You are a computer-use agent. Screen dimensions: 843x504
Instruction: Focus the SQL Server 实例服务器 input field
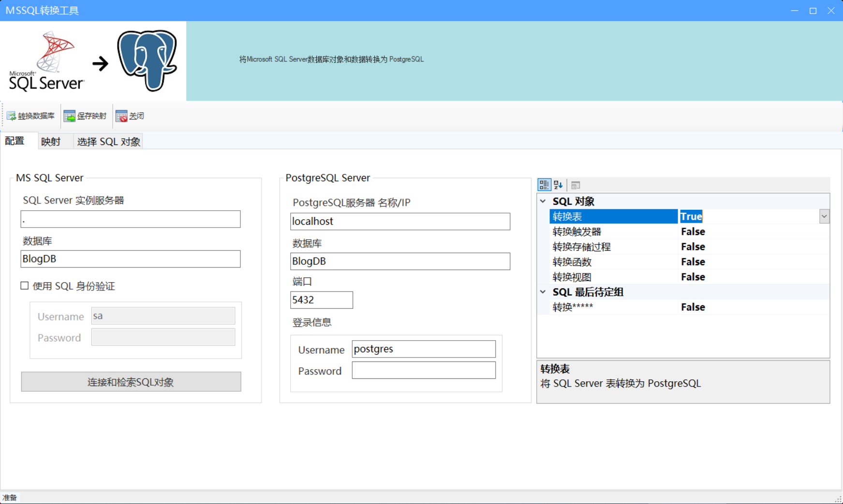131,219
